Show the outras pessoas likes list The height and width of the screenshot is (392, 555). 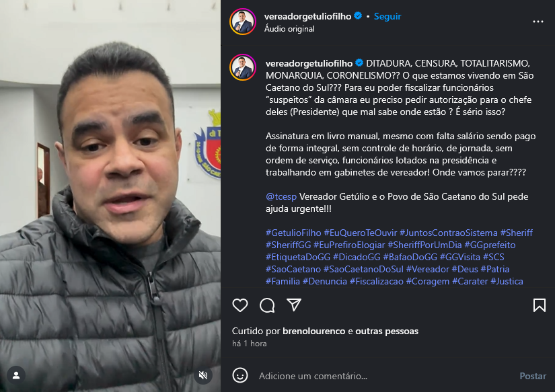(387, 331)
